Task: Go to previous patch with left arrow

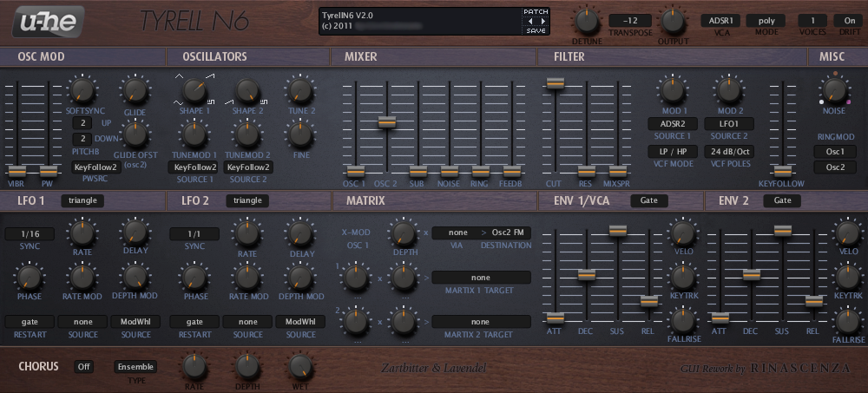Action: click(x=529, y=21)
